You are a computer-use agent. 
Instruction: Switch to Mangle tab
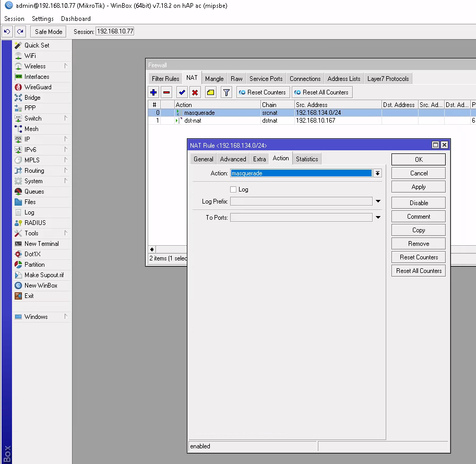tap(215, 79)
